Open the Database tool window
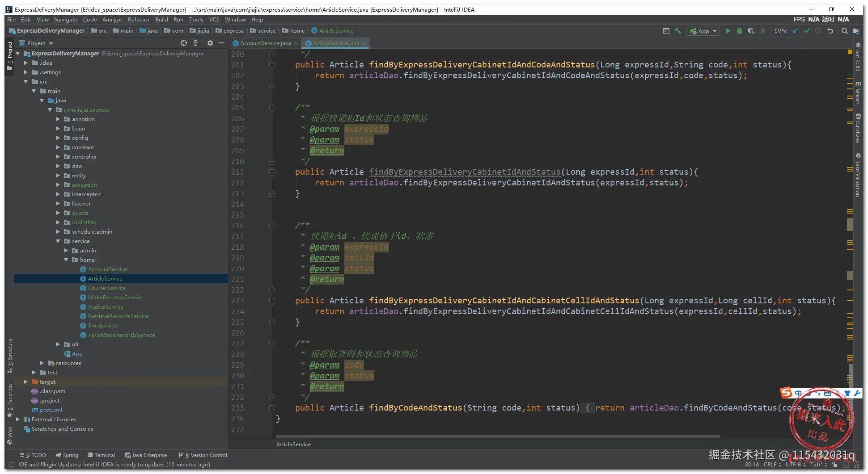 [x=858, y=128]
